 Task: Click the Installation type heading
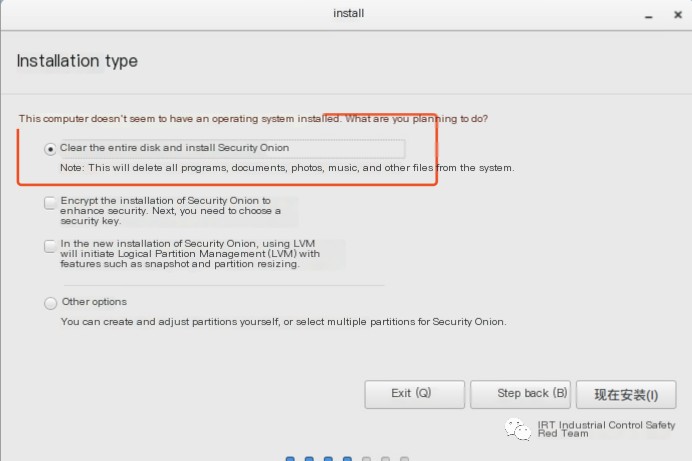pyautogui.click(x=77, y=61)
